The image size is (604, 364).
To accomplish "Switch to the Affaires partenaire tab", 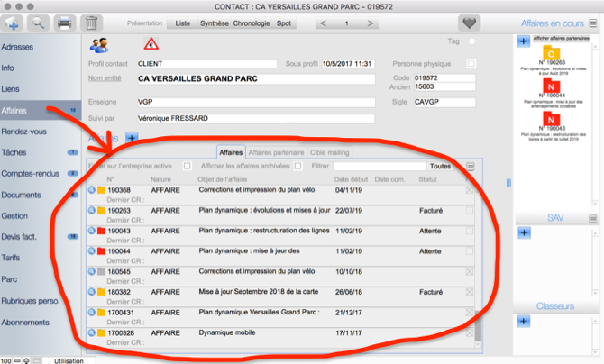I will [x=277, y=153].
